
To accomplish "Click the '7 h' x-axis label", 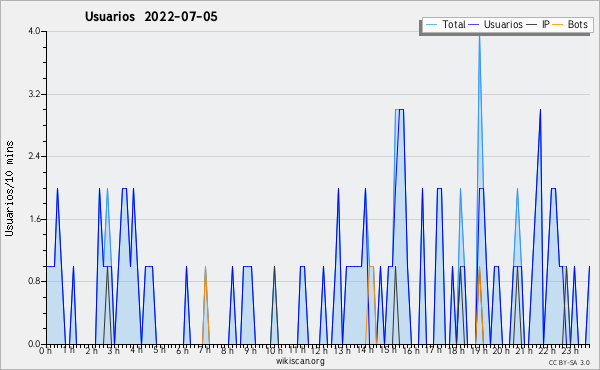I will pos(205,350).
